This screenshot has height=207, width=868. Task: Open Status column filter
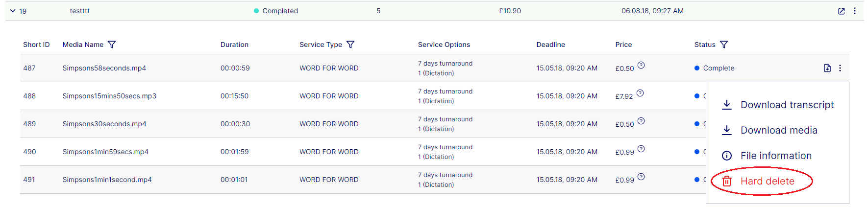(x=724, y=45)
